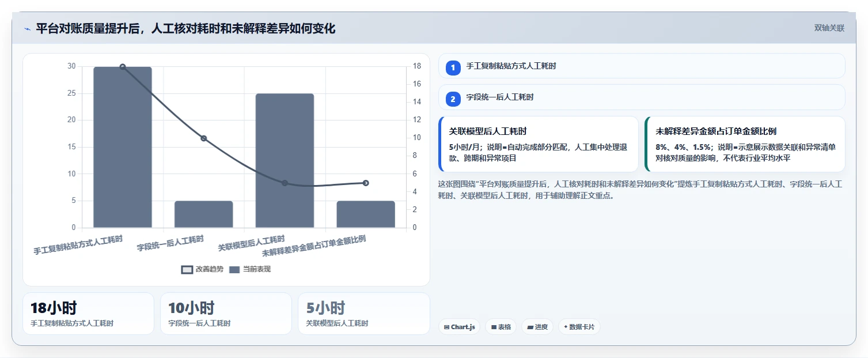The image size is (868, 358).
Task: Click the bar for 关联模型后人工耗时
Action: (285, 161)
